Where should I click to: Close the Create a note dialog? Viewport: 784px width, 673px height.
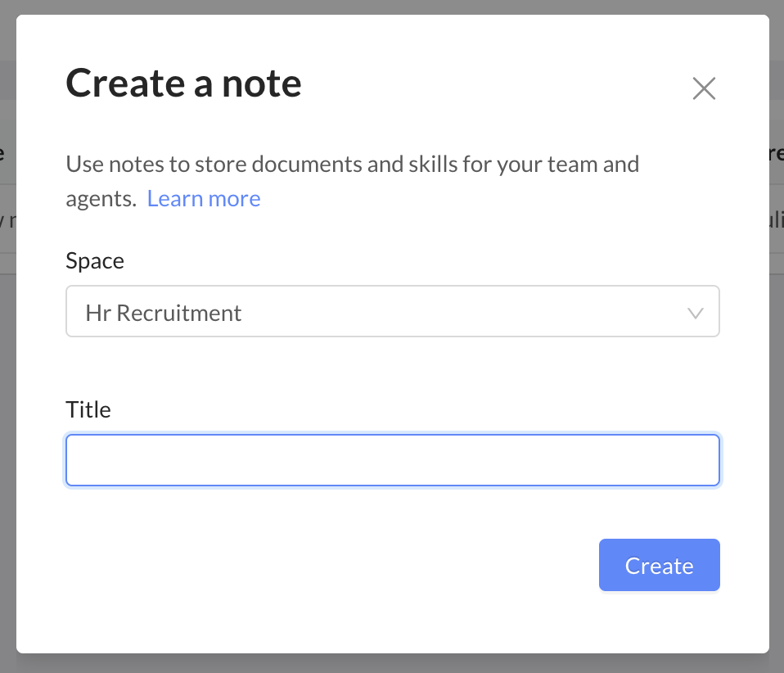[704, 88]
